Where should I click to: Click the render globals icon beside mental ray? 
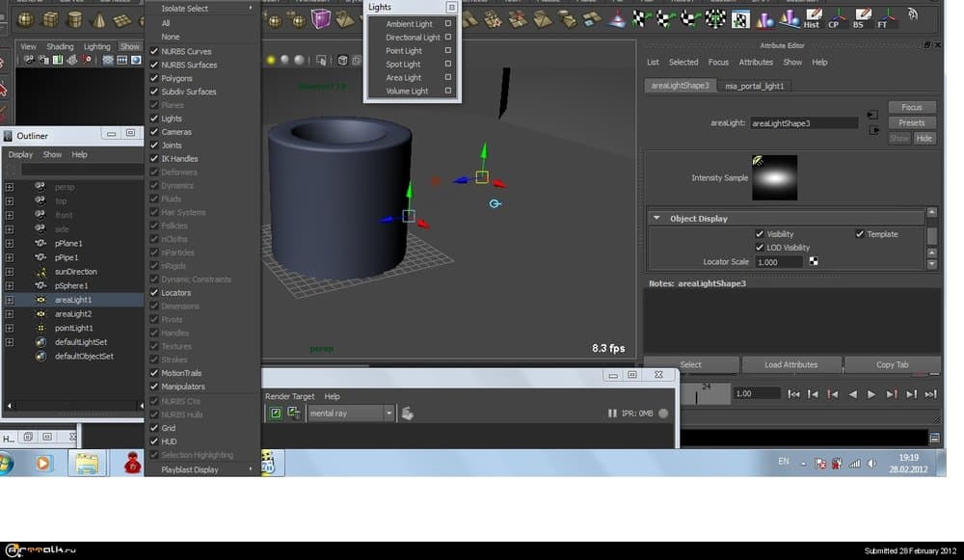pos(408,413)
